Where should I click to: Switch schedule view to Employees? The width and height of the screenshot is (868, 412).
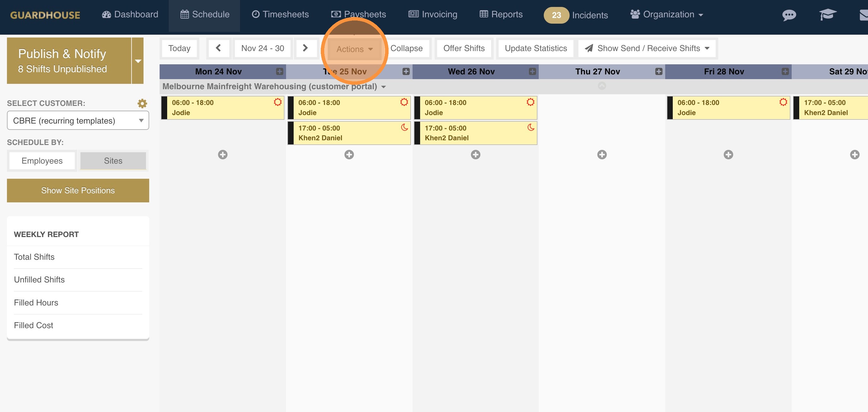point(42,161)
